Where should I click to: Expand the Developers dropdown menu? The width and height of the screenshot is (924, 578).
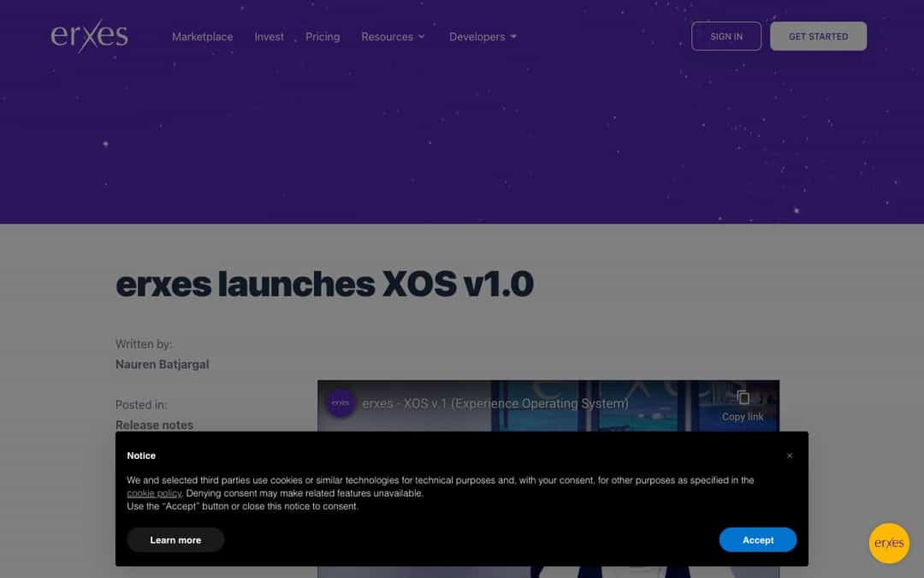click(483, 37)
